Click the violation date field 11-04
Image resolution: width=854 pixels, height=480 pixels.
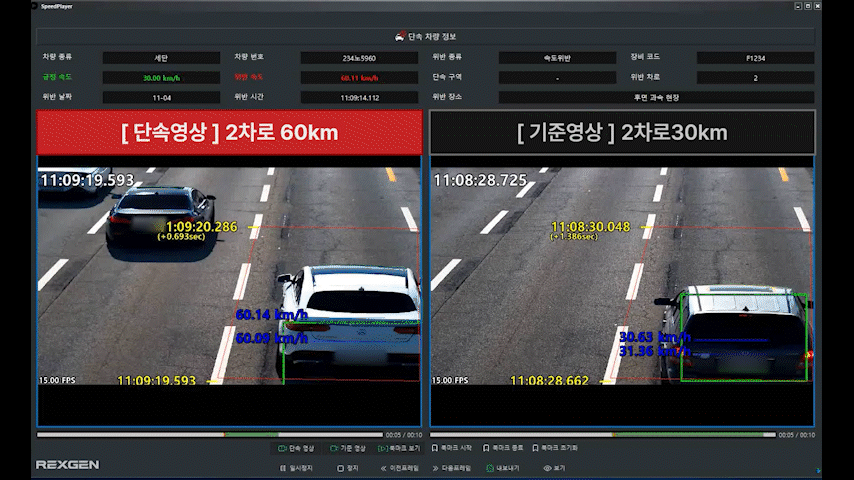(161, 98)
